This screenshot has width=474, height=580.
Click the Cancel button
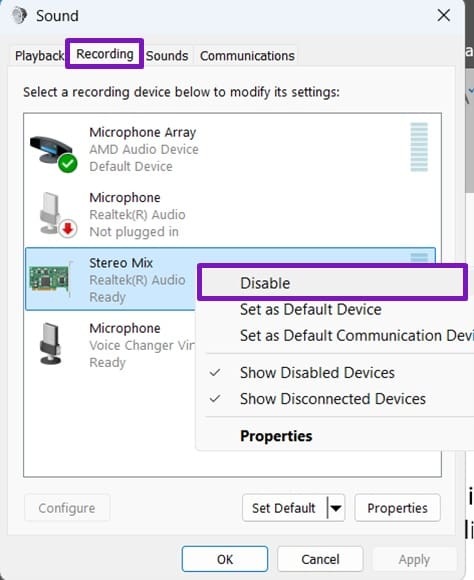click(320, 559)
